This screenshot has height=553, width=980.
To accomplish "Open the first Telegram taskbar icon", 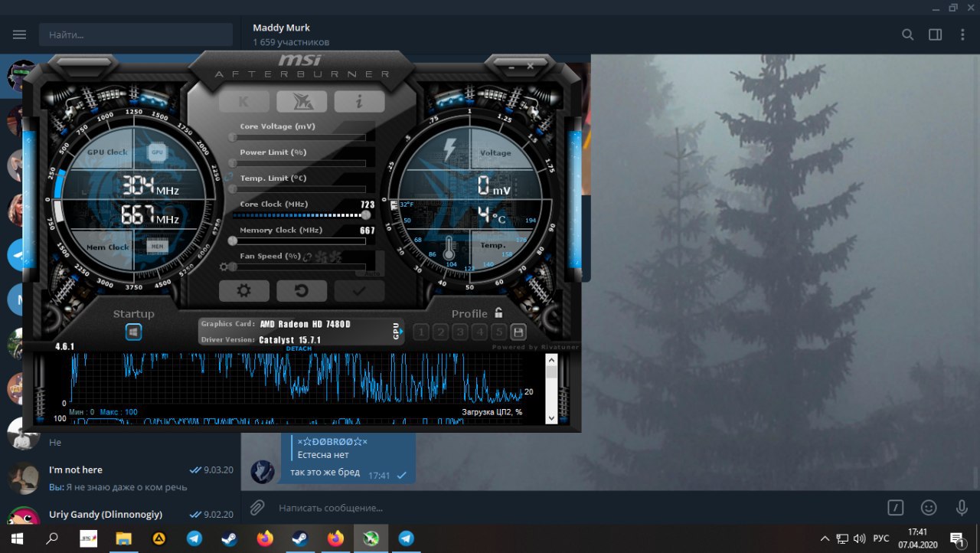I will click(194, 538).
